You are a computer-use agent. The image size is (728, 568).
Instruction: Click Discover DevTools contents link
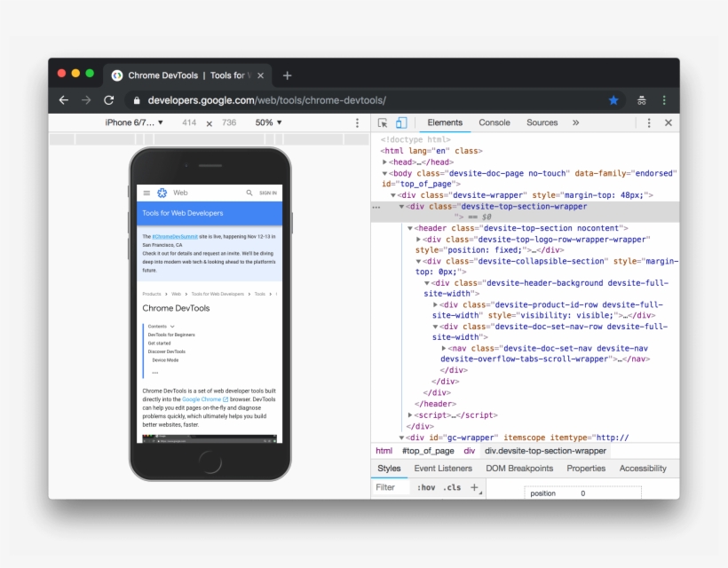click(x=167, y=351)
